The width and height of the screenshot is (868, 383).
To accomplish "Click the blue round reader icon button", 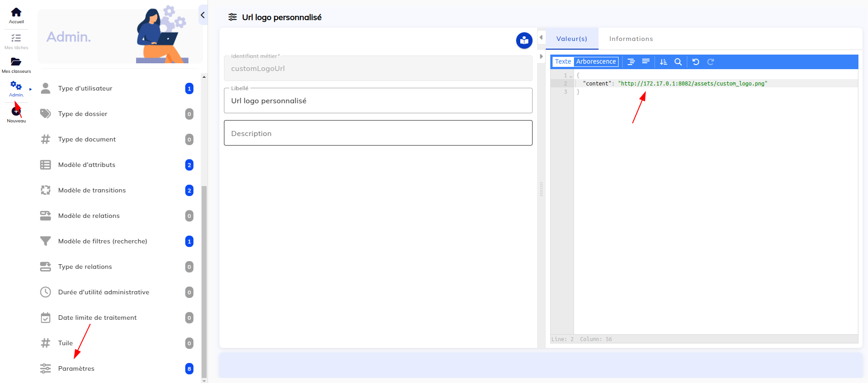I will [x=524, y=40].
